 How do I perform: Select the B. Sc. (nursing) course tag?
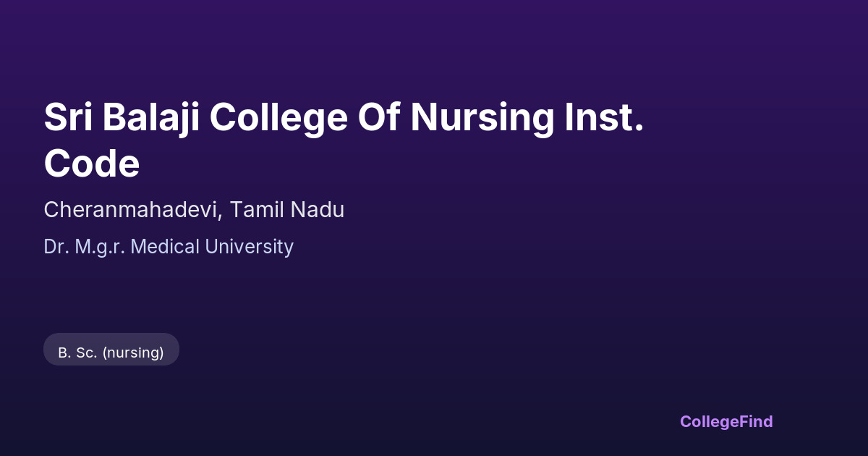(111, 352)
